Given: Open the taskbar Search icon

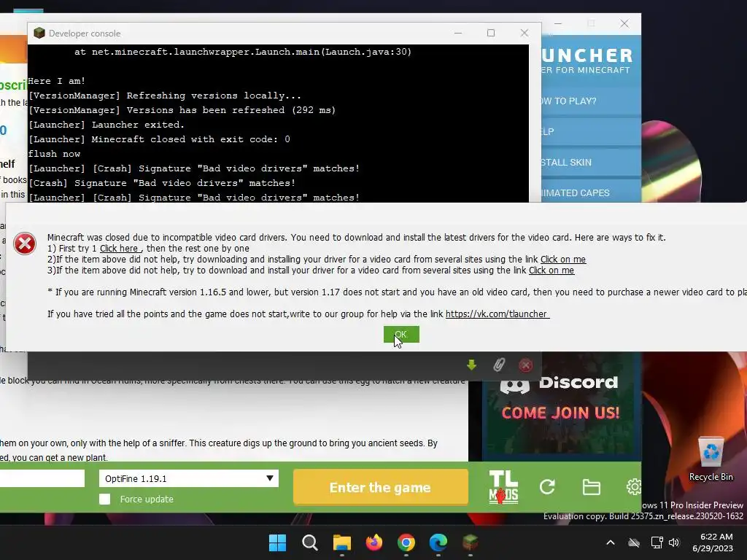Looking at the screenshot, I should pyautogui.click(x=309, y=542).
